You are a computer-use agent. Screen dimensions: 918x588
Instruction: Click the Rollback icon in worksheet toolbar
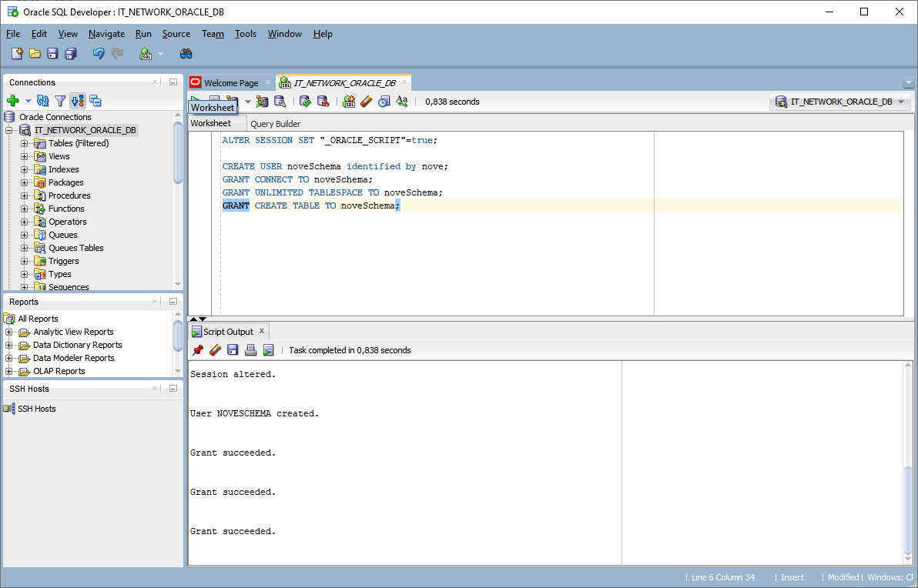point(323,102)
